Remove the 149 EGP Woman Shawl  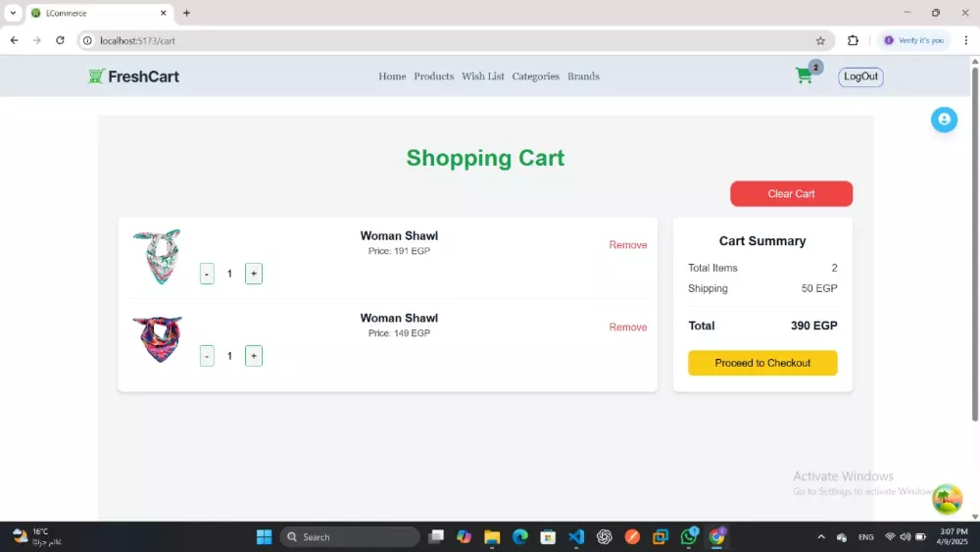pos(627,327)
